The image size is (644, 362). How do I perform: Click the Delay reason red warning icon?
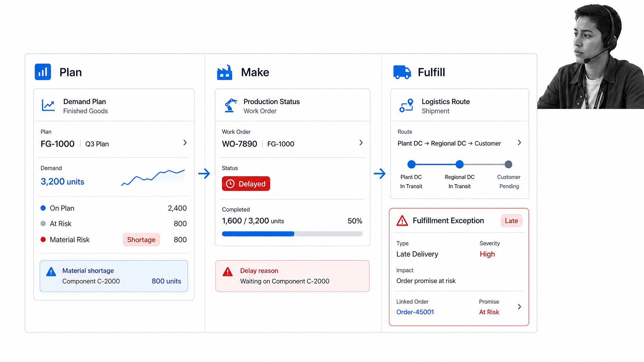point(228,272)
